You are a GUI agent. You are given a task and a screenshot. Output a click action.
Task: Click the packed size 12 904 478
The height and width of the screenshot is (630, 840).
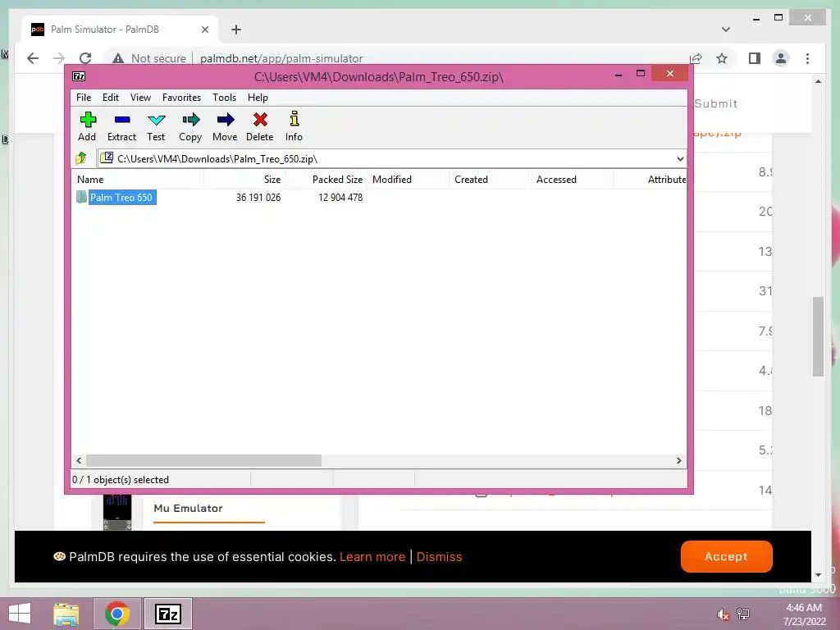pos(340,197)
